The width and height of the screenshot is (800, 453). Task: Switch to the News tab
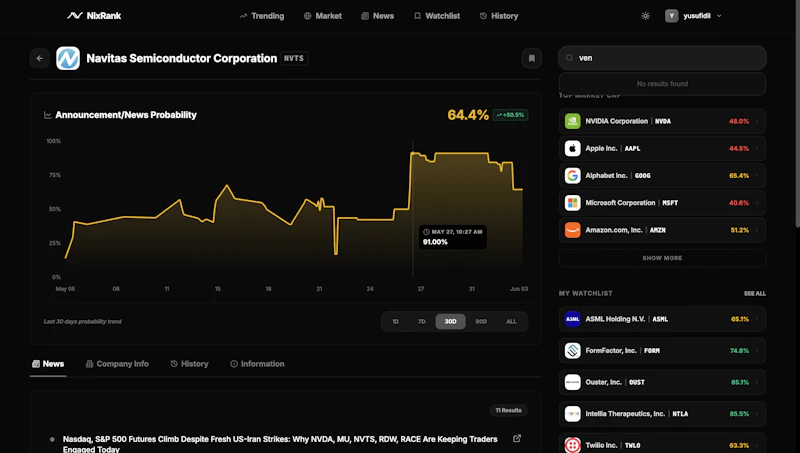48,364
